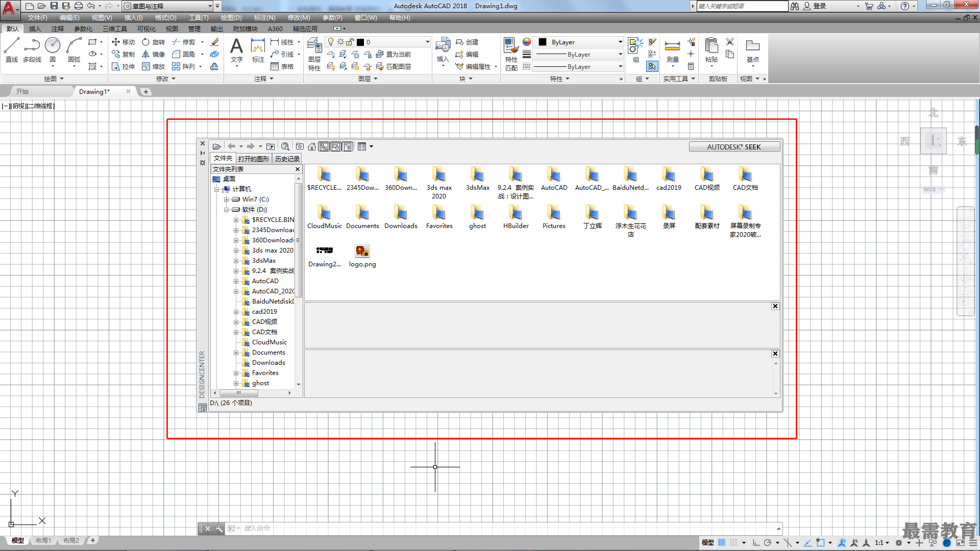Open the workspace 草图与注释 dropdown
The width and height of the screenshot is (980, 551).
coord(210,6)
